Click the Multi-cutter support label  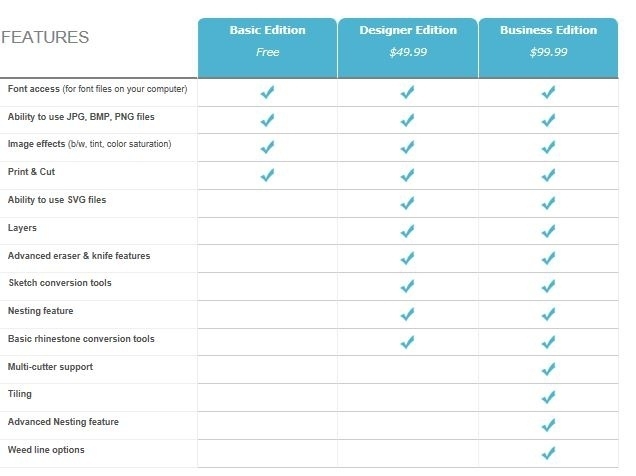pos(50,367)
